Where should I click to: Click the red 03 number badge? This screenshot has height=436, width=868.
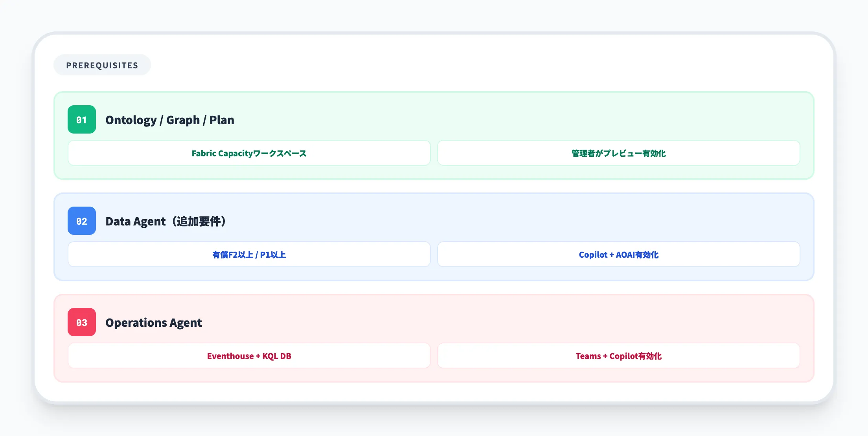[x=82, y=322]
